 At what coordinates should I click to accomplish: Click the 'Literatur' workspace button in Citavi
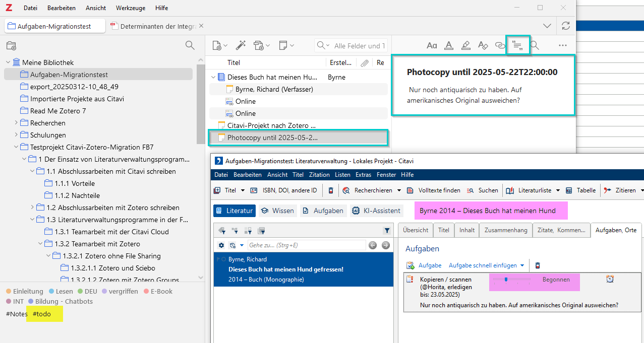coord(235,211)
